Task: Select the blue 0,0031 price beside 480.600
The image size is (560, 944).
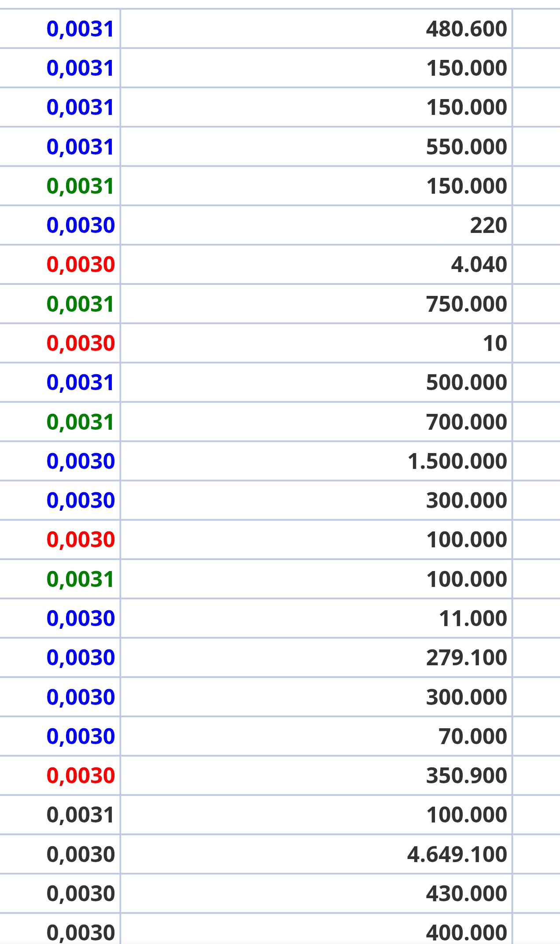Action: click(x=81, y=29)
